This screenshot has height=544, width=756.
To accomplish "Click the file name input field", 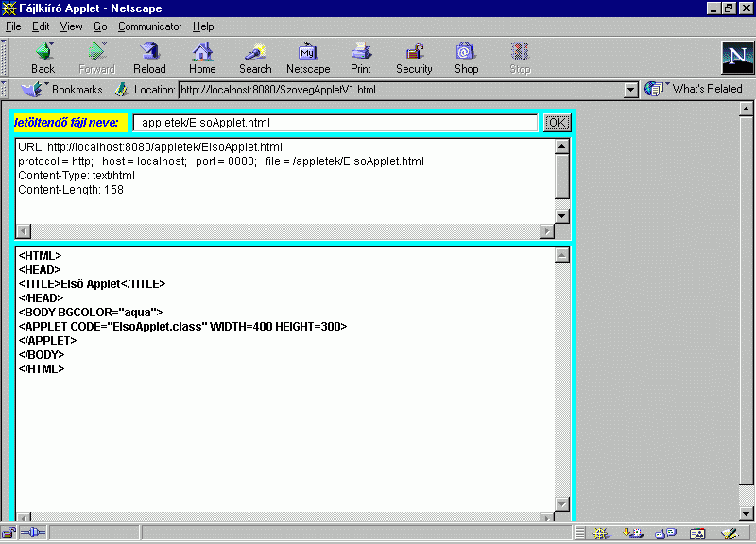I will tap(335, 123).
